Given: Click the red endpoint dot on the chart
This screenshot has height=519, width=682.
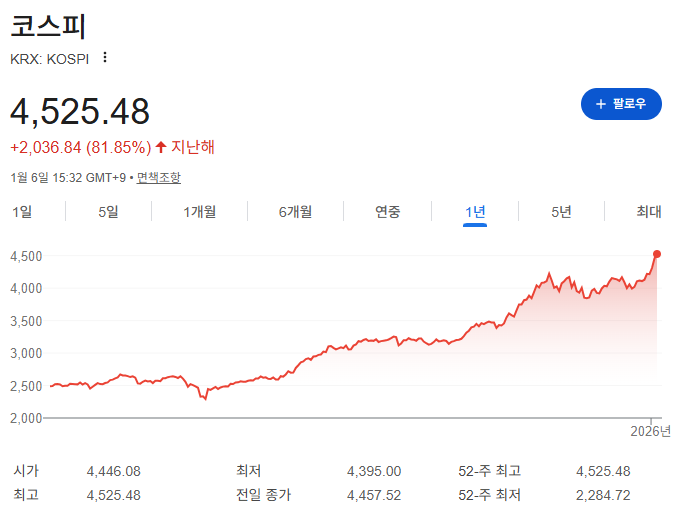Looking at the screenshot, I should pyautogui.click(x=657, y=254).
